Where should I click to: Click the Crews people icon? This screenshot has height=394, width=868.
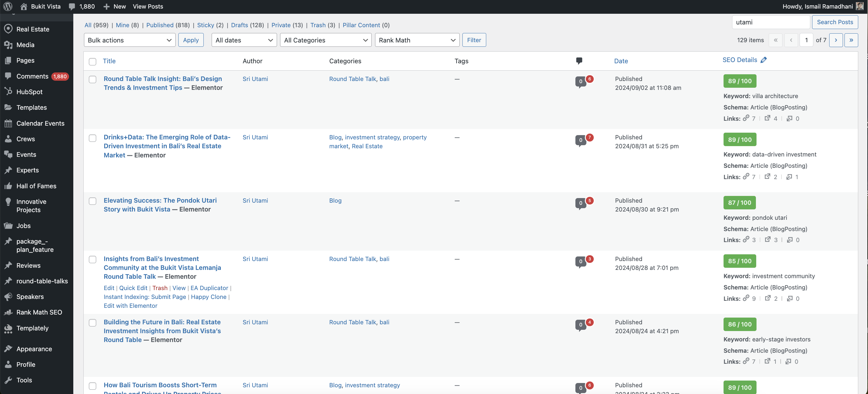coord(9,139)
